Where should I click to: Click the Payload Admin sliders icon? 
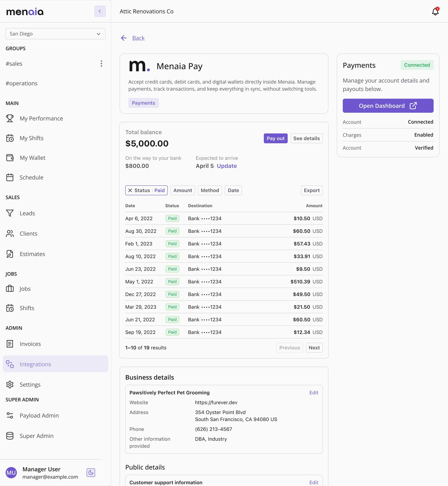[x=10, y=415]
